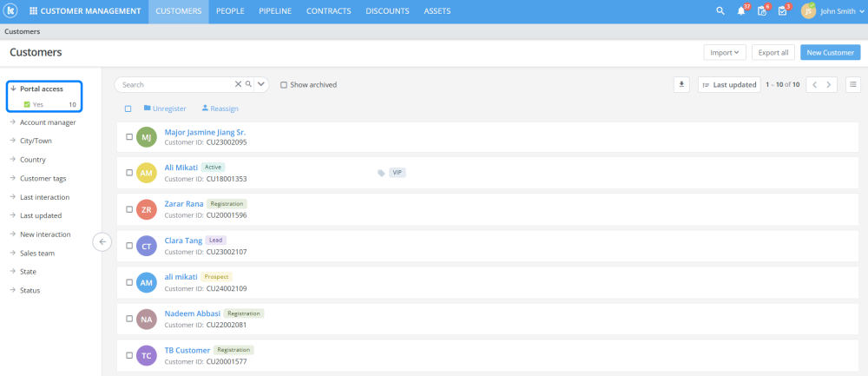868x376 pixels.
Task: Click the NA avatar for Nadeem Abbasi
Action: point(146,319)
